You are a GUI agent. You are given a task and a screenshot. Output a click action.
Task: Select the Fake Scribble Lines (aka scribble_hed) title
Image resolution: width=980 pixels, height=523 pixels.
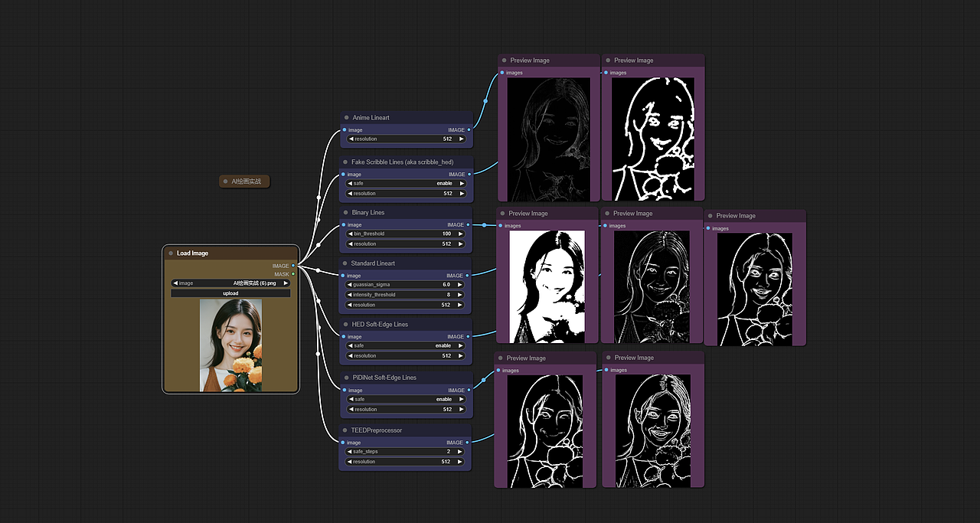tap(403, 162)
